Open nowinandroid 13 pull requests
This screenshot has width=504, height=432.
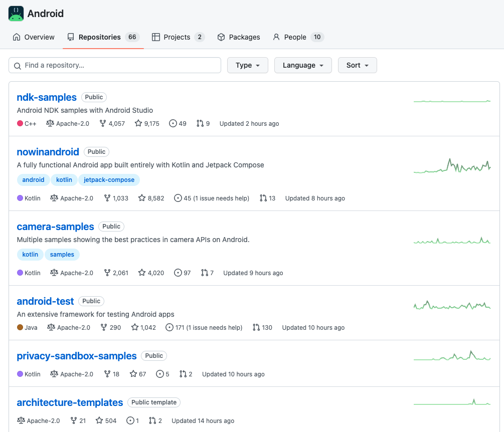click(267, 198)
